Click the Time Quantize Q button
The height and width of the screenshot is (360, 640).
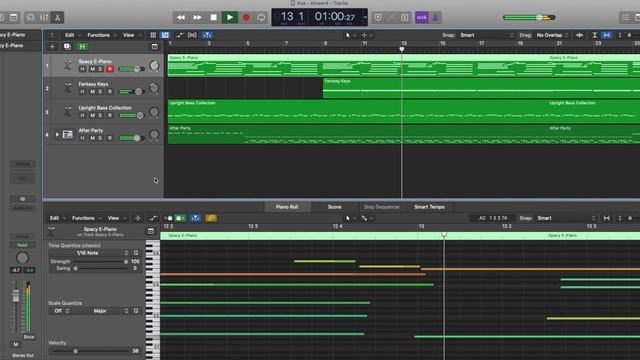[136, 253]
